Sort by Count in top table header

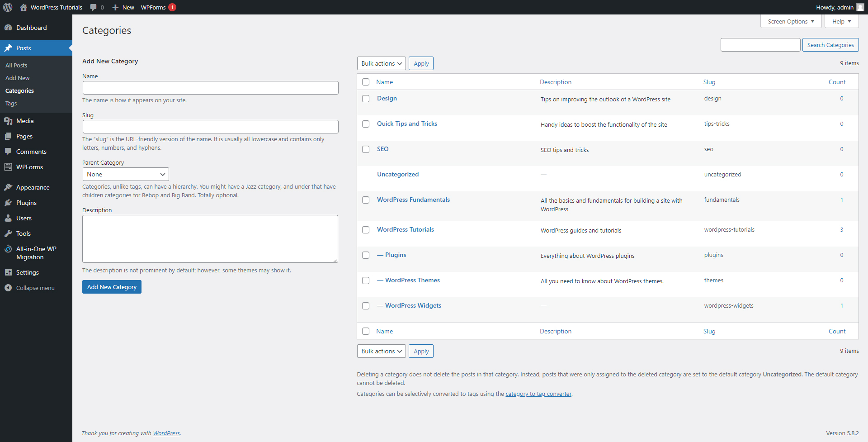pyautogui.click(x=837, y=82)
